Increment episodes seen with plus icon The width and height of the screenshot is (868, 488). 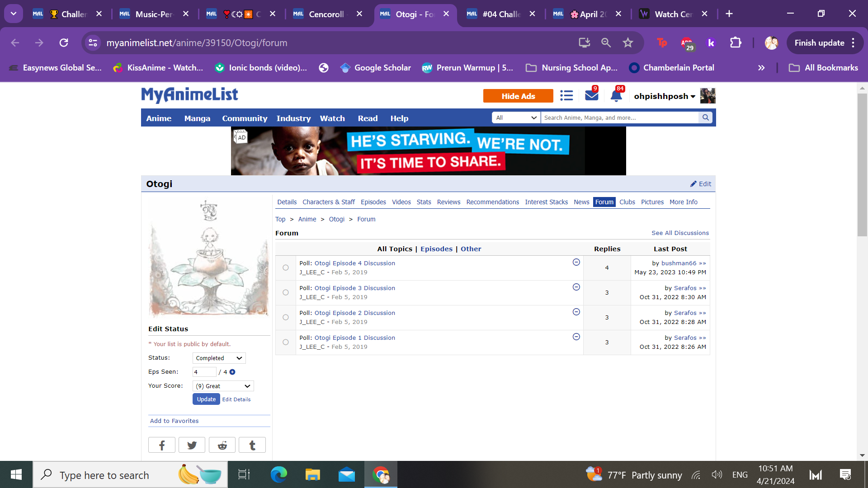pos(232,372)
